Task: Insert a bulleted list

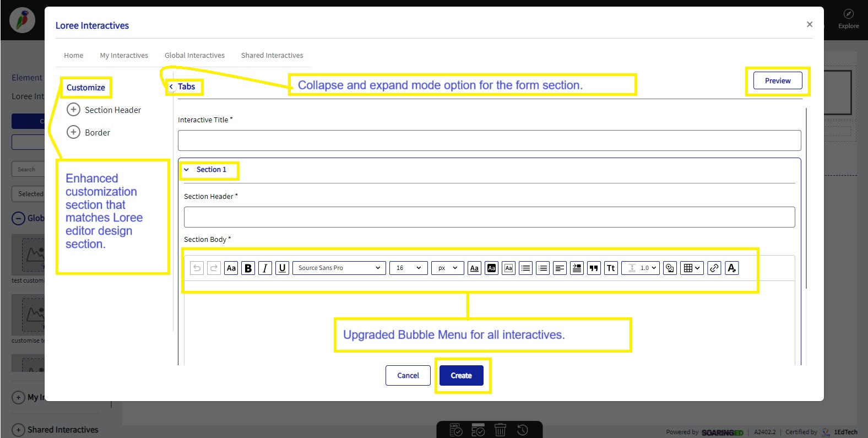Action: (x=525, y=268)
